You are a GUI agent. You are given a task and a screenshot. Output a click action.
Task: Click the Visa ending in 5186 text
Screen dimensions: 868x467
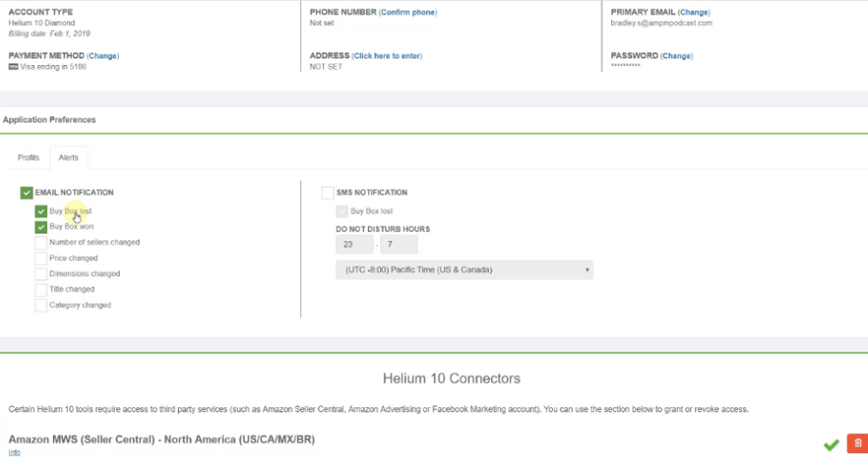[x=53, y=67]
